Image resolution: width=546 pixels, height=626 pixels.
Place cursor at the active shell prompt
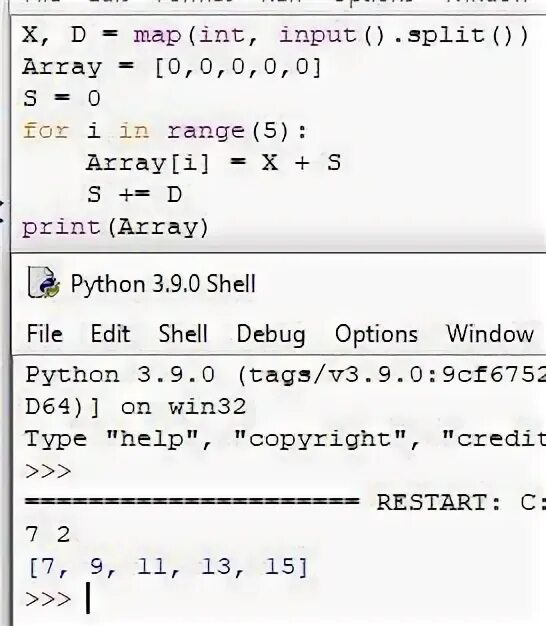[88, 598]
